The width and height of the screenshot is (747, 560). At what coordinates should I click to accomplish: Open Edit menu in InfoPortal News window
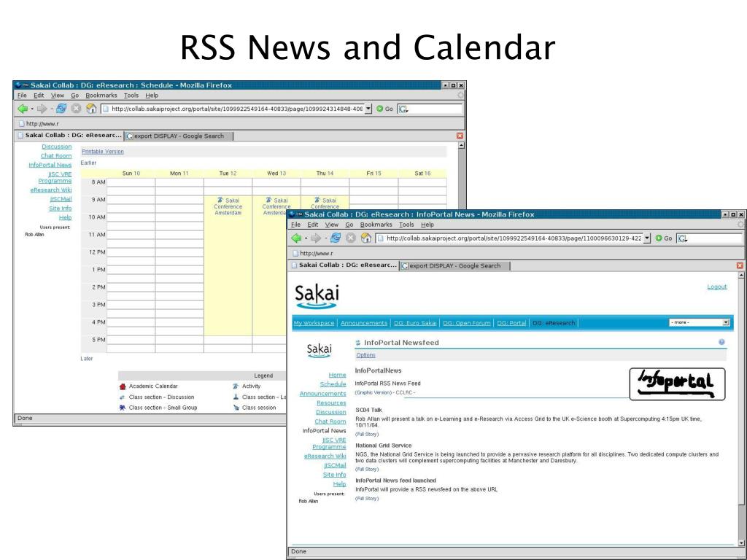click(312, 225)
